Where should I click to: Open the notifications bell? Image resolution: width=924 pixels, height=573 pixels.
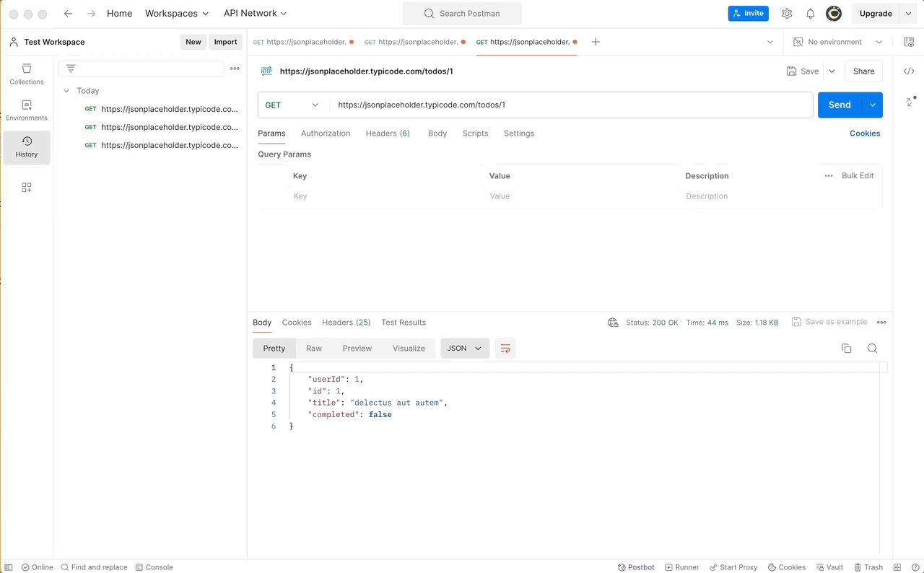tap(811, 14)
